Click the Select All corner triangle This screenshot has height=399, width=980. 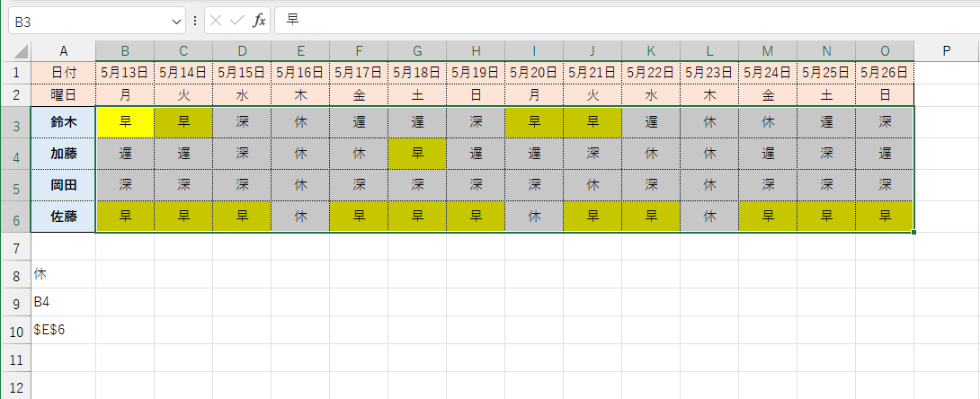coord(15,51)
